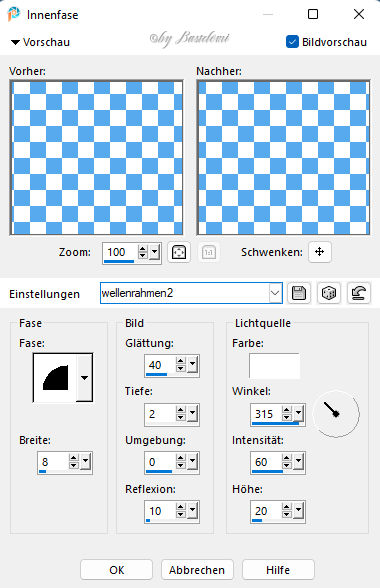Click the Lichtquelle Farbe color swatch

click(274, 366)
